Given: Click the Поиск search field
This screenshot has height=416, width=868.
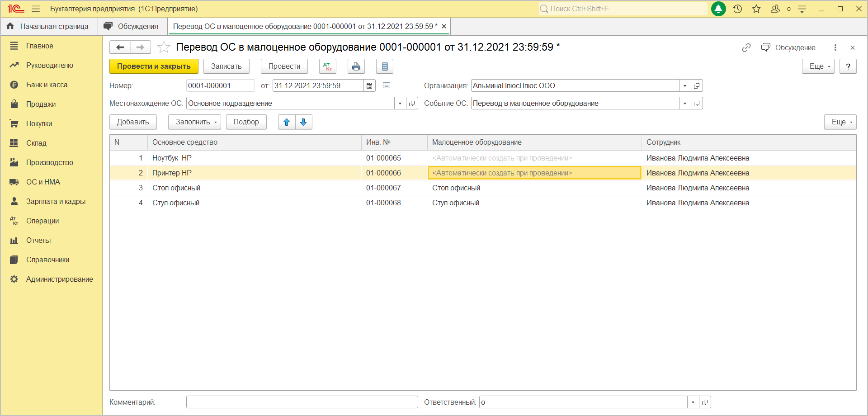Looking at the screenshot, I should 623,9.
